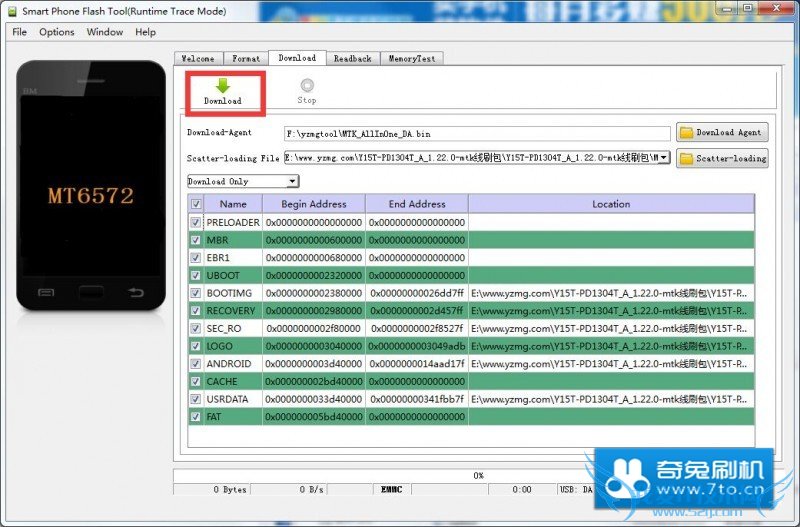Open the Window menu
The height and width of the screenshot is (527, 800).
click(x=105, y=32)
